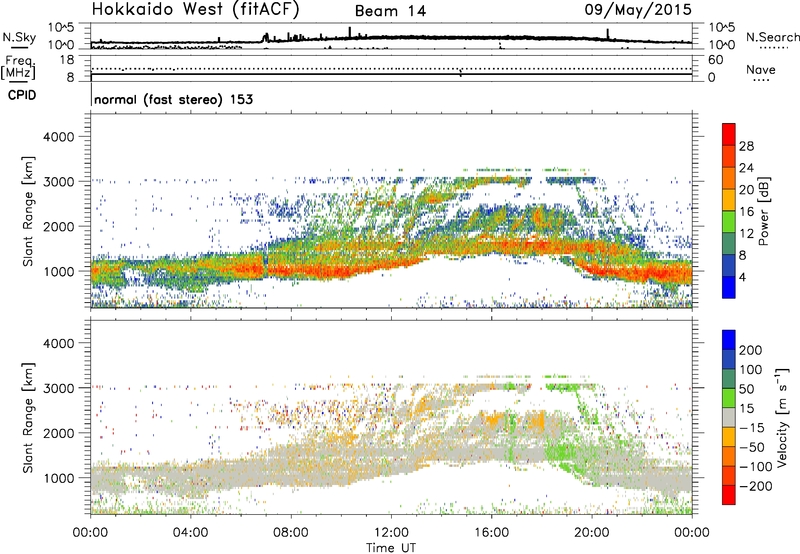Click the '28' power colorbar tick
Image resolution: width=800 pixels, height=554 pixels.
coord(746,146)
